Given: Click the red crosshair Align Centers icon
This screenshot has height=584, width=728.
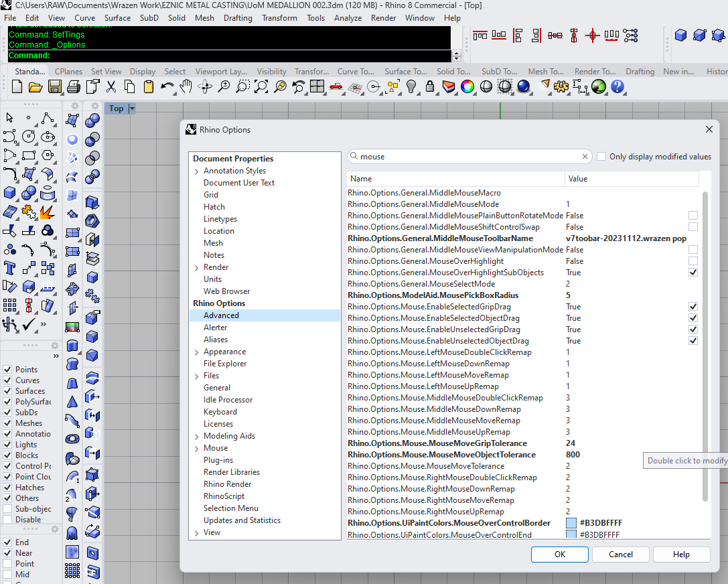Looking at the screenshot, I should (593, 35).
